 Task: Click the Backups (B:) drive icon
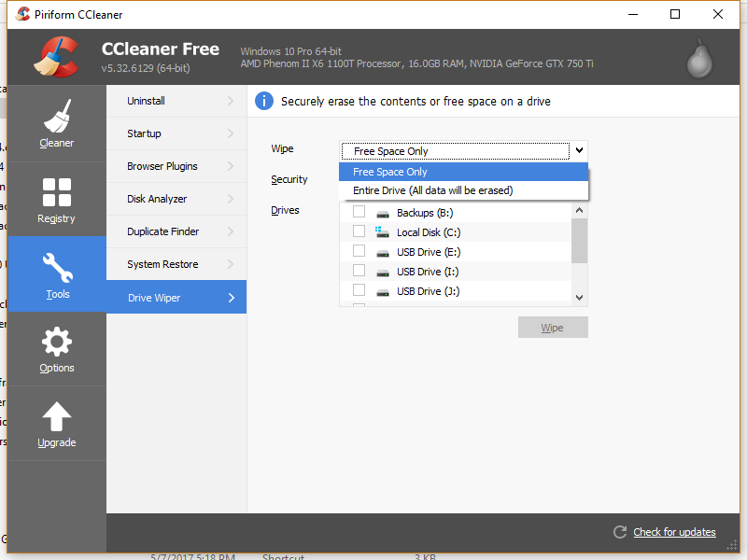pyautogui.click(x=383, y=214)
